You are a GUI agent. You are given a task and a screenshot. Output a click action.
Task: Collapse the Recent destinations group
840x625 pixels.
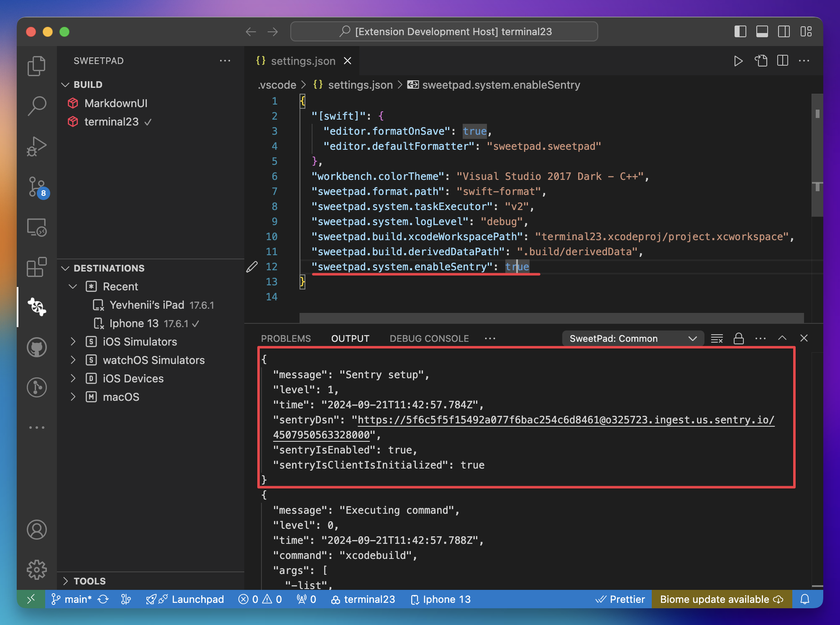73,287
